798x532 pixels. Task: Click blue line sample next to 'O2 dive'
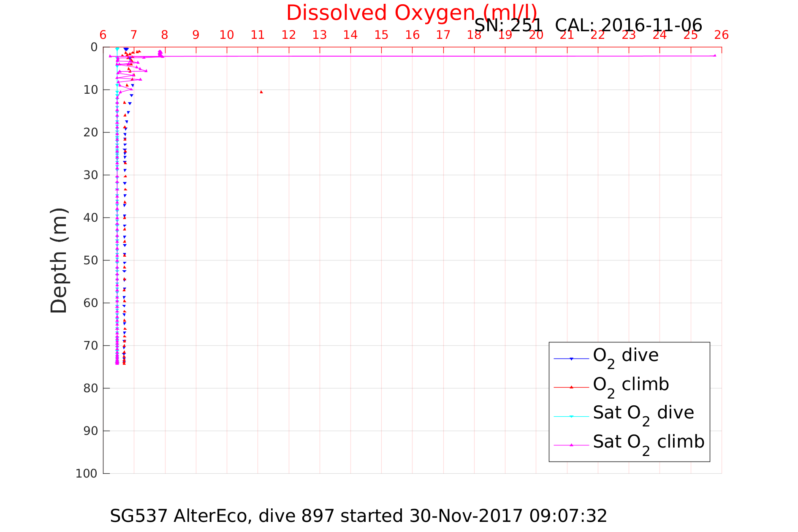[571, 359]
